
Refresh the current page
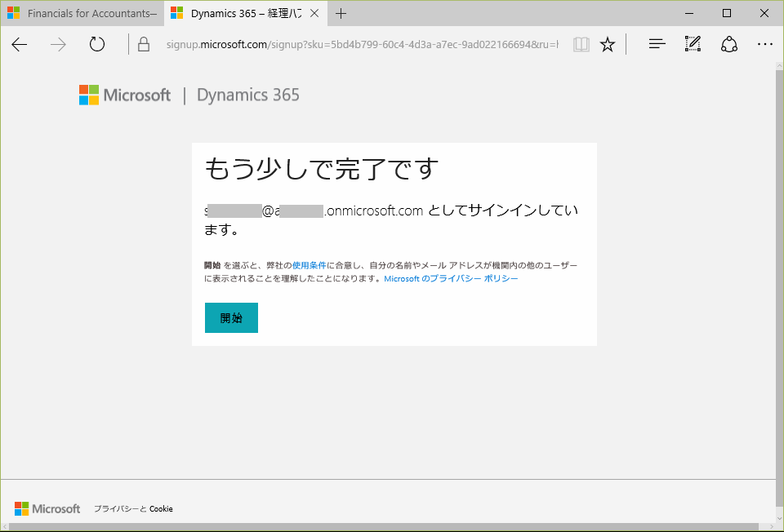click(x=97, y=44)
